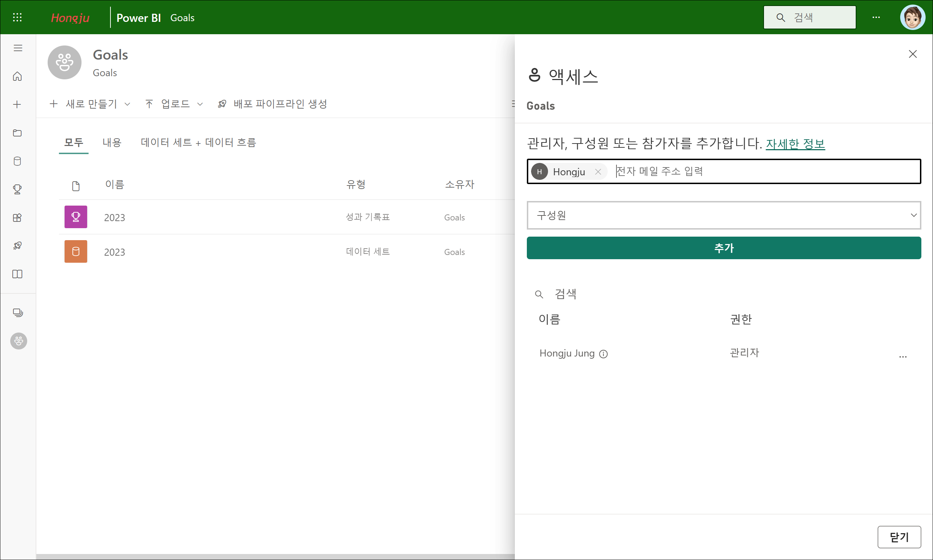Image resolution: width=933 pixels, height=560 pixels.
Task: Remove Hongju chip from email field
Action: pos(598,172)
